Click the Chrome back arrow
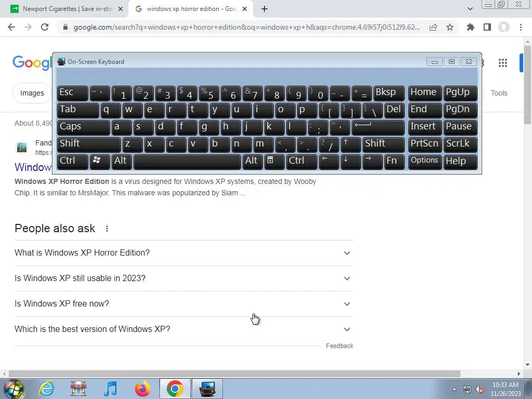Viewport: 532px width, 399px height. [11, 27]
